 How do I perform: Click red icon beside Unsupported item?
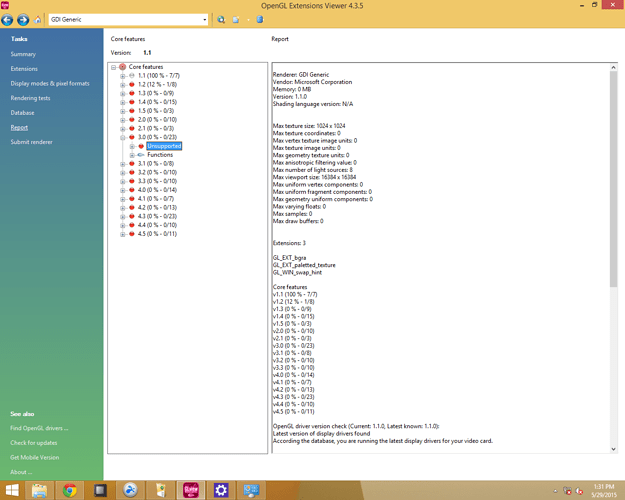141,146
